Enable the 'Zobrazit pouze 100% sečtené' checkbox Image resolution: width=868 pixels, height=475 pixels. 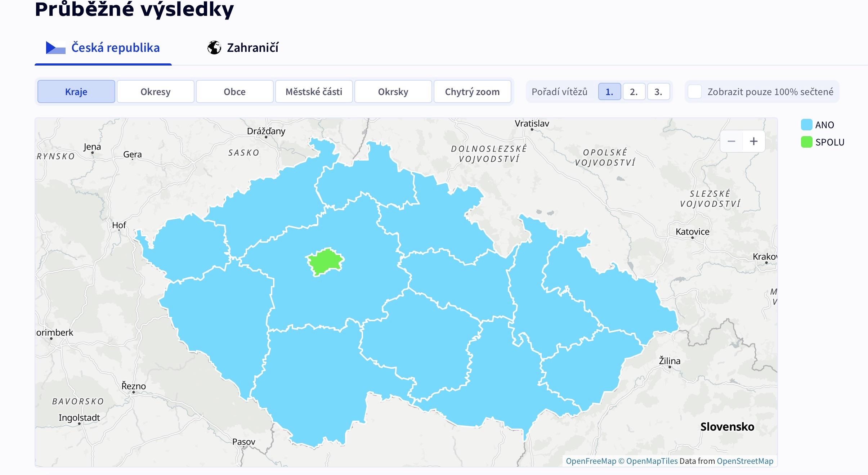[x=695, y=91]
